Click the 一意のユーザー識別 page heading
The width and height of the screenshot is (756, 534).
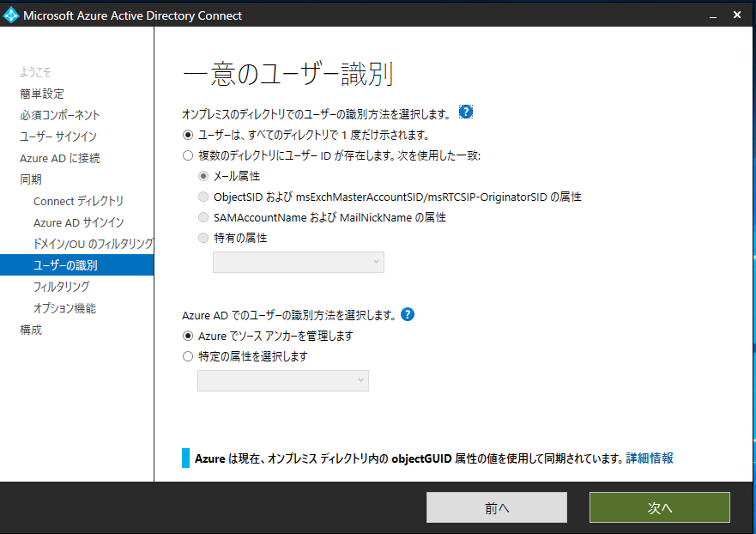coord(288,75)
